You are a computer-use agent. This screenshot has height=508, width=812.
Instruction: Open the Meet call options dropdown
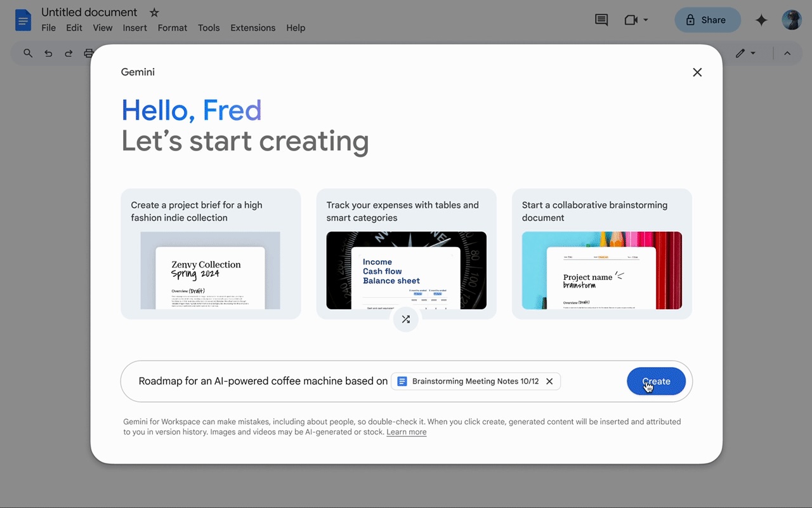645,20
